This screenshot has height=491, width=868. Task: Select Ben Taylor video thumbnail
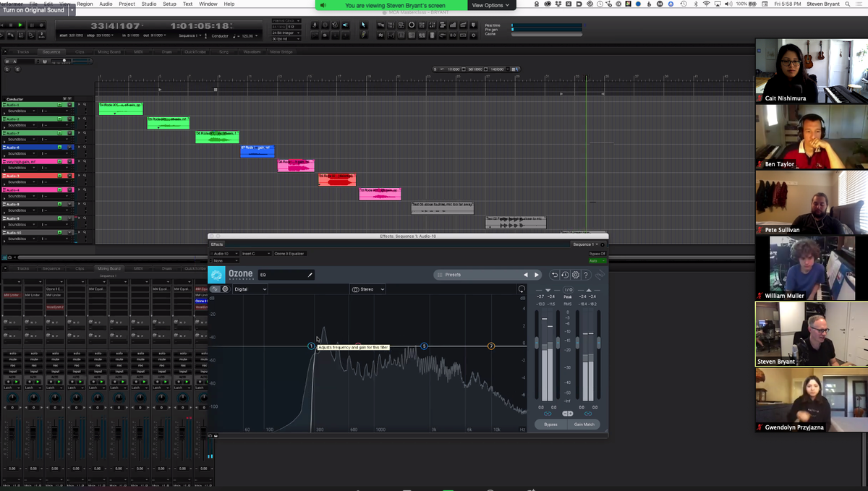coord(812,137)
